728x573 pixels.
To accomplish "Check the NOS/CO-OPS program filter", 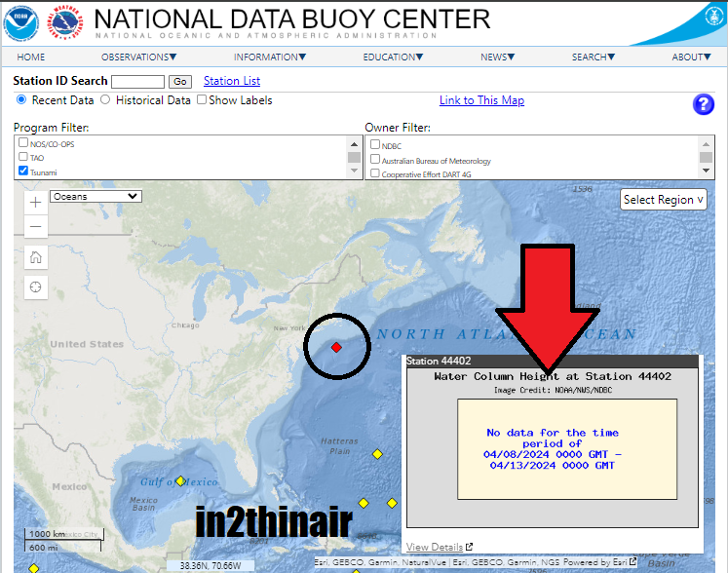I will 23,142.
